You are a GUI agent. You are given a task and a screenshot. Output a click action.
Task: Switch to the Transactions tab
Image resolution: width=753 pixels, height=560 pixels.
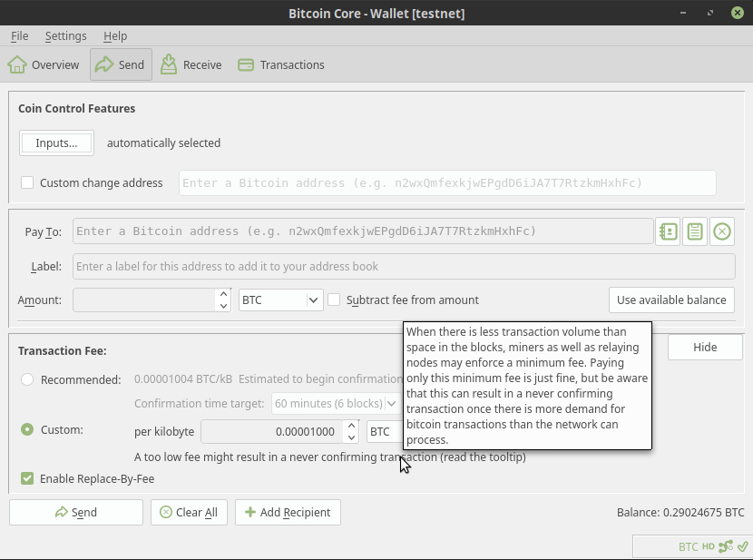coord(280,65)
